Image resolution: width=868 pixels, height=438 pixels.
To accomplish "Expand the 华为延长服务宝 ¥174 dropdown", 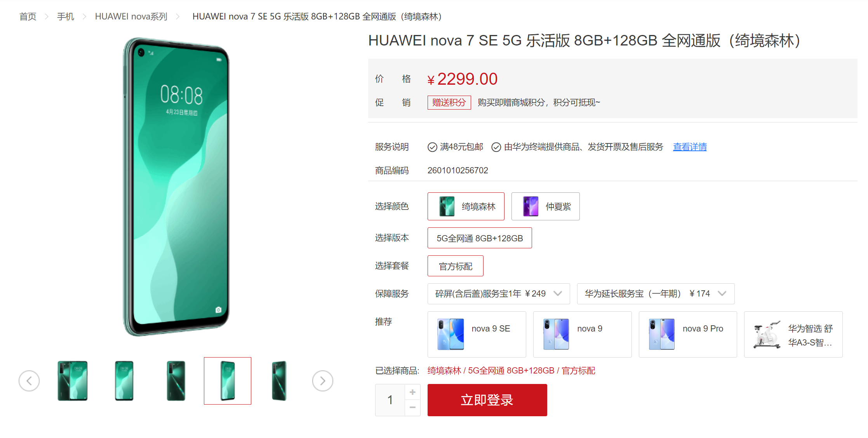I will click(x=656, y=294).
